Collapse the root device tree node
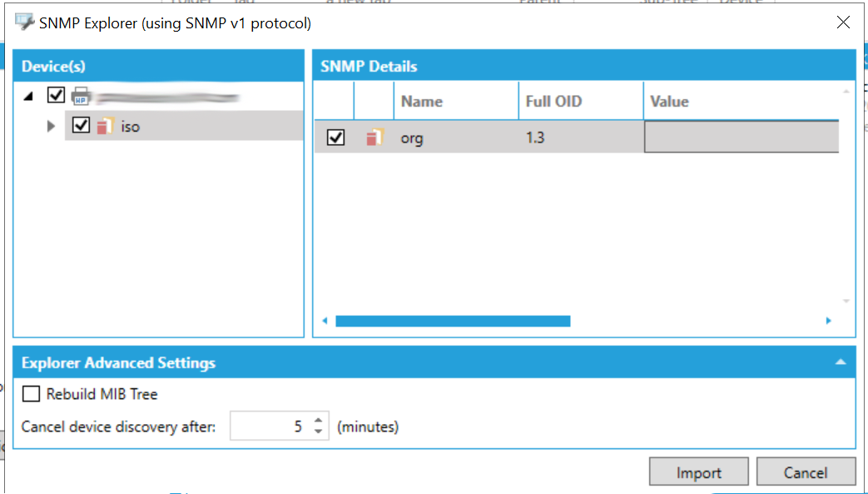 [29, 97]
